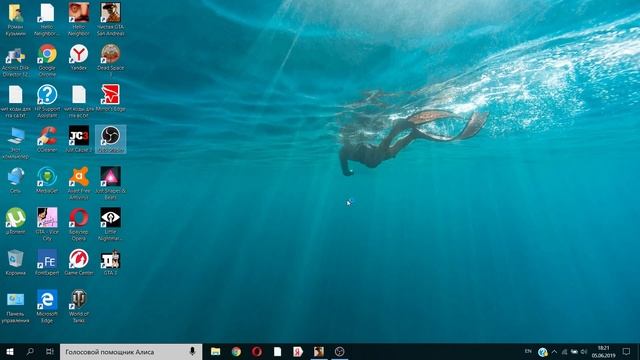Screen dimensions: 640x360
Task: Select the Корзина recycle bin icon
Action: (16, 262)
